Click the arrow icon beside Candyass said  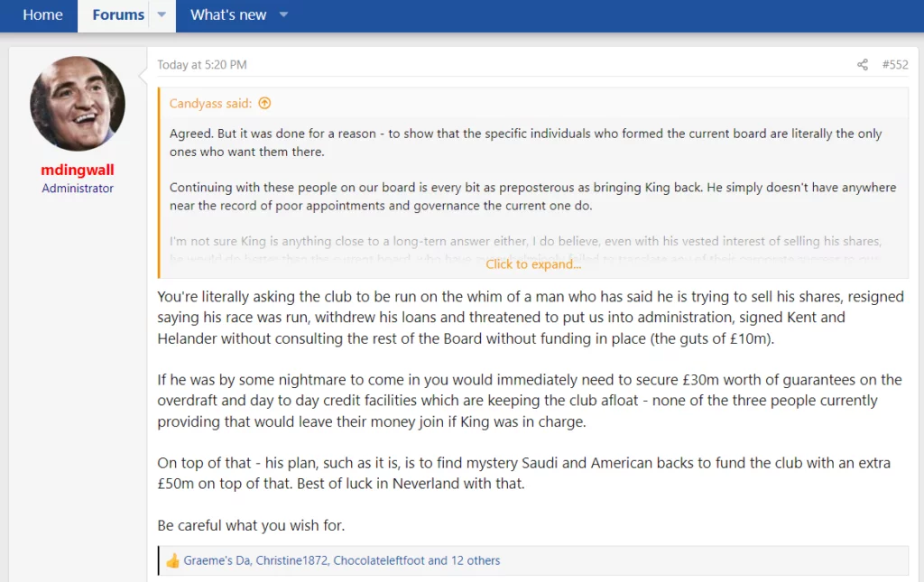click(x=264, y=104)
